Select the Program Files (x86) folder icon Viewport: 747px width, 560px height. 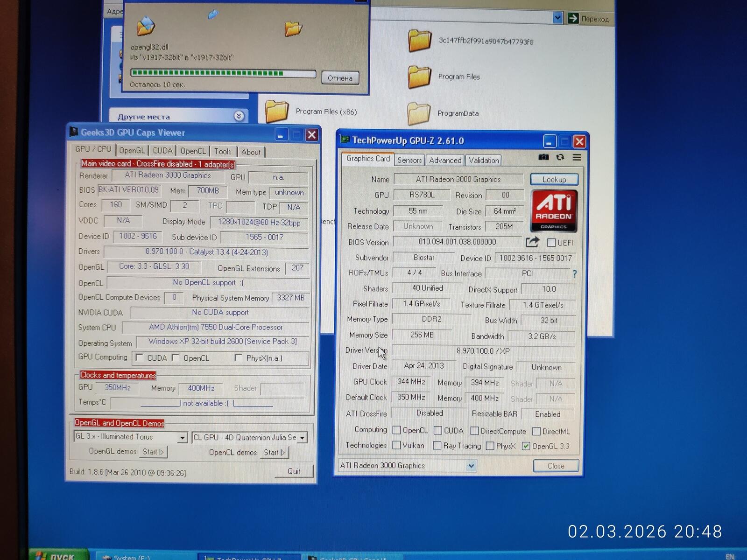click(x=277, y=112)
